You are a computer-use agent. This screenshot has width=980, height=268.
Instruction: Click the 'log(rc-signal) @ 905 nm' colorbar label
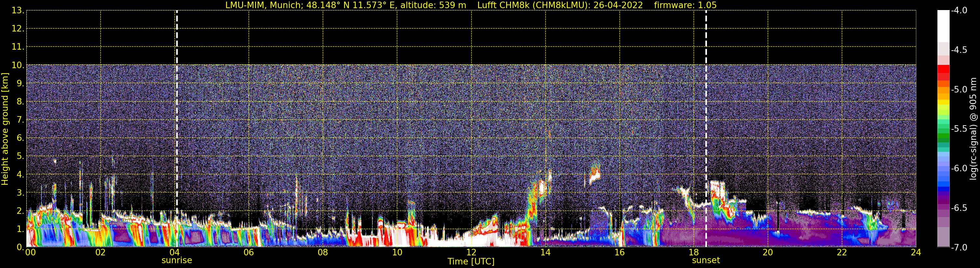(973, 129)
